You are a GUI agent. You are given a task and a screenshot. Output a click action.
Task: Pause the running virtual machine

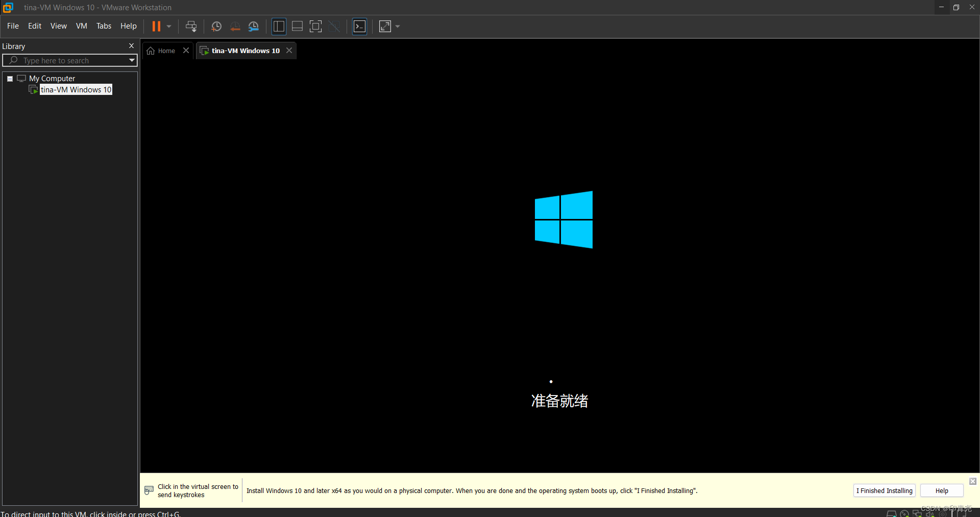pyautogui.click(x=156, y=26)
